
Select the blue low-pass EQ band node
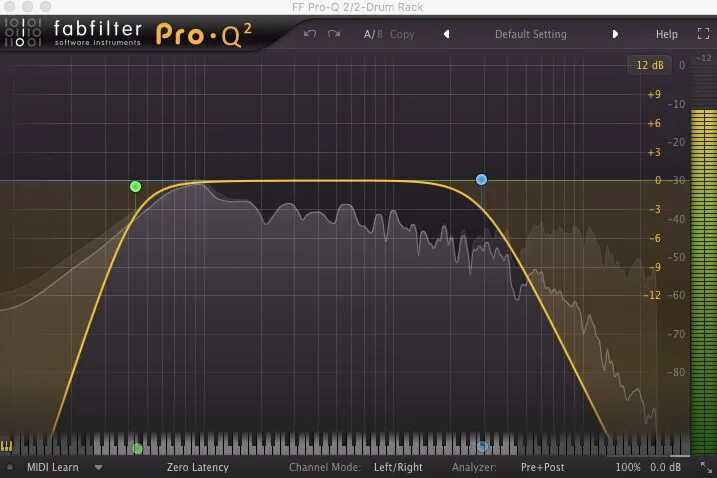click(x=481, y=180)
